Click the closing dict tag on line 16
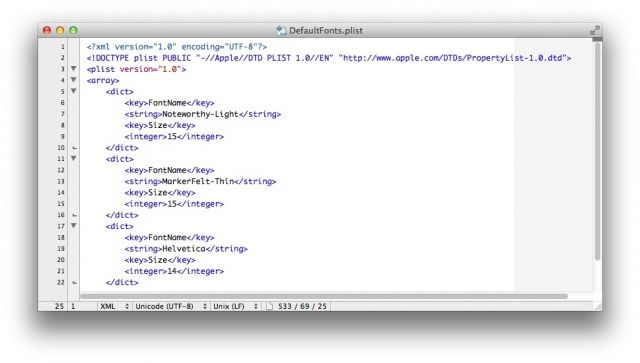 tap(122, 215)
